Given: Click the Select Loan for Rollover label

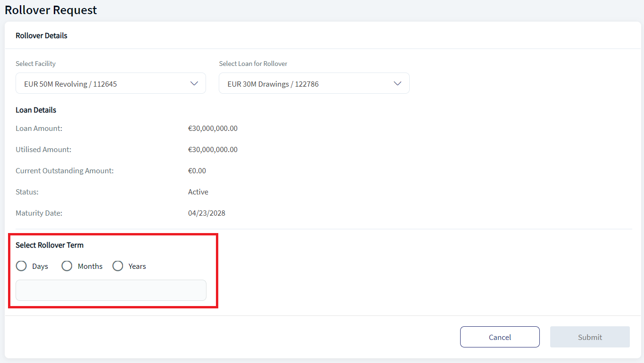Looking at the screenshot, I should pyautogui.click(x=253, y=64).
